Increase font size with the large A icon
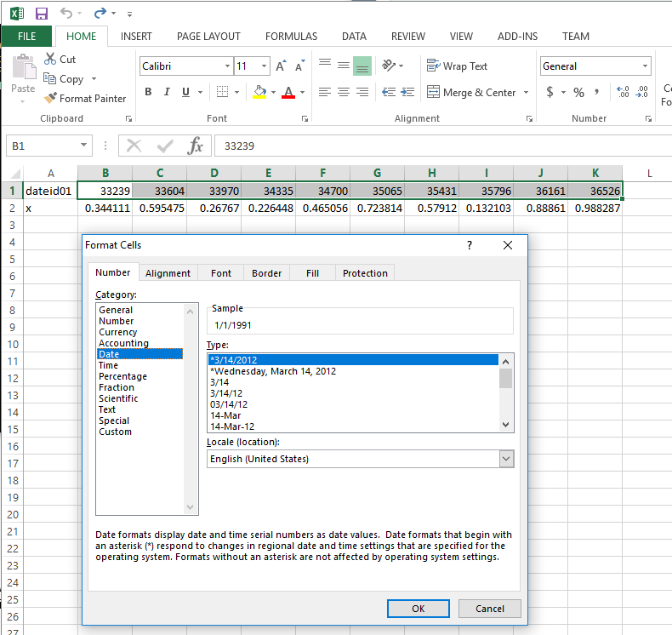The height and width of the screenshot is (635, 672). 281,66
